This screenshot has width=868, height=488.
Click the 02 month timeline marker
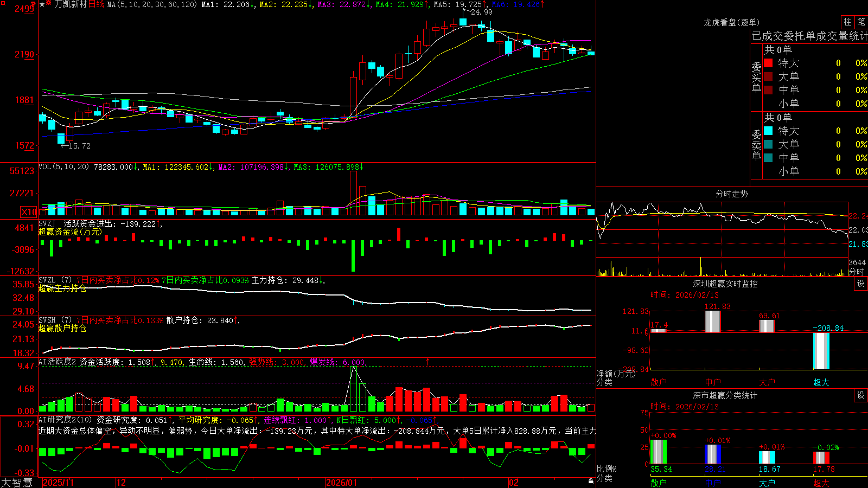coord(514,483)
